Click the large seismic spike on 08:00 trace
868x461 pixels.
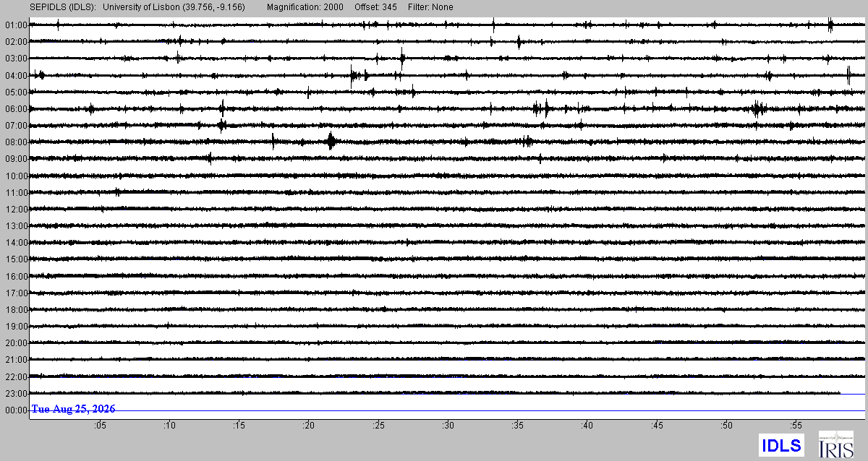tap(331, 141)
